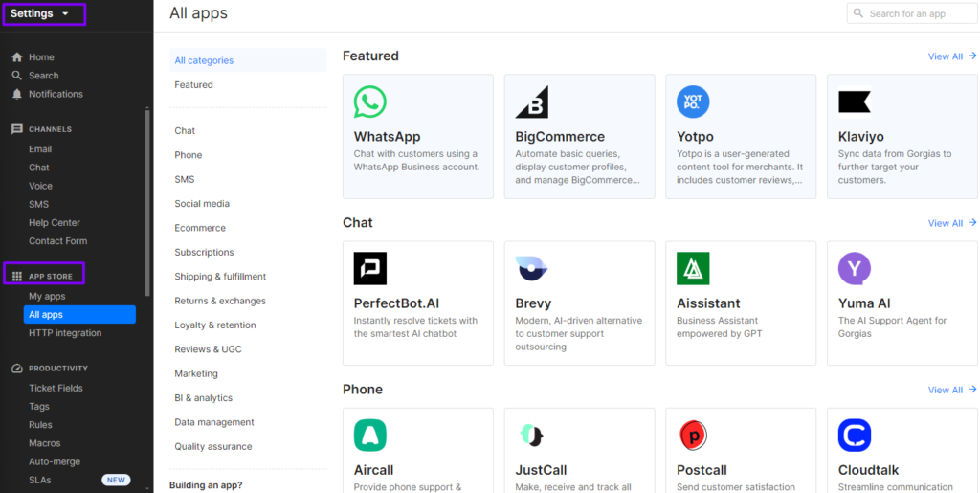Open Chat channel in sidebar
This screenshot has width=980, height=493.
tap(38, 168)
